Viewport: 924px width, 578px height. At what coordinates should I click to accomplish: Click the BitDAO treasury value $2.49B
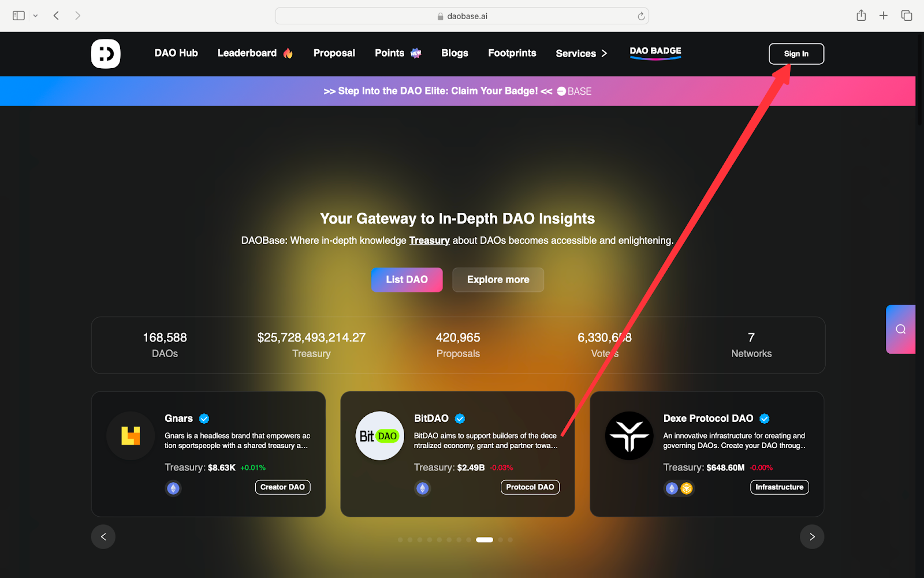tap(471, 468)
